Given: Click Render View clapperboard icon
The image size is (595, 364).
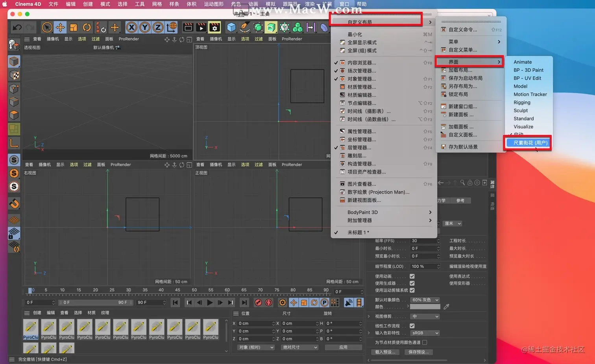Looking at the screenshot, I should (x=188, y=27).
